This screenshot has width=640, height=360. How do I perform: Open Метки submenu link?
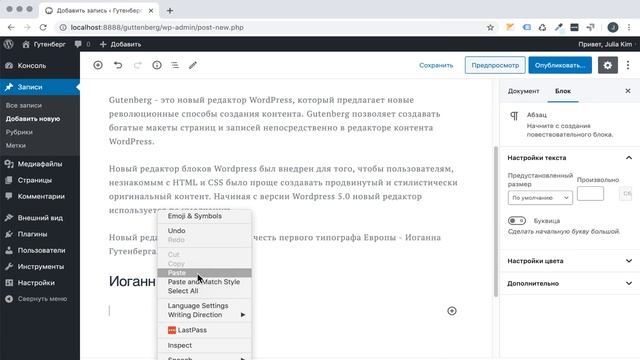pos(16,145)
